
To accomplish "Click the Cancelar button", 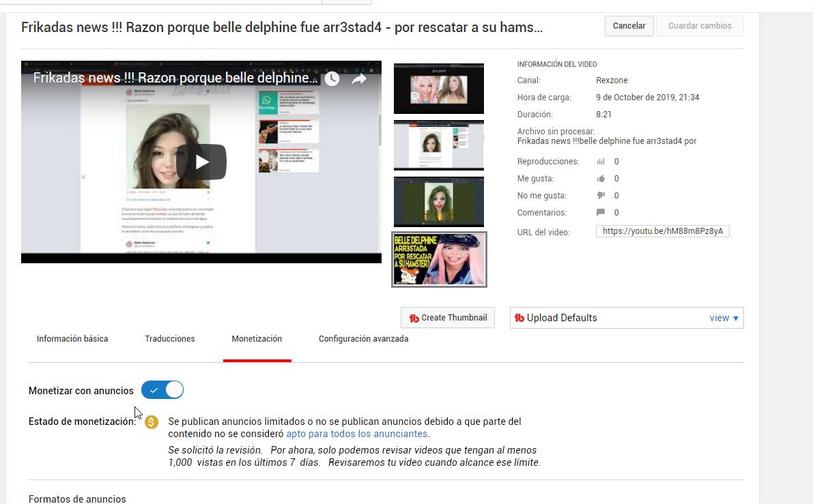I will point(629,26).
